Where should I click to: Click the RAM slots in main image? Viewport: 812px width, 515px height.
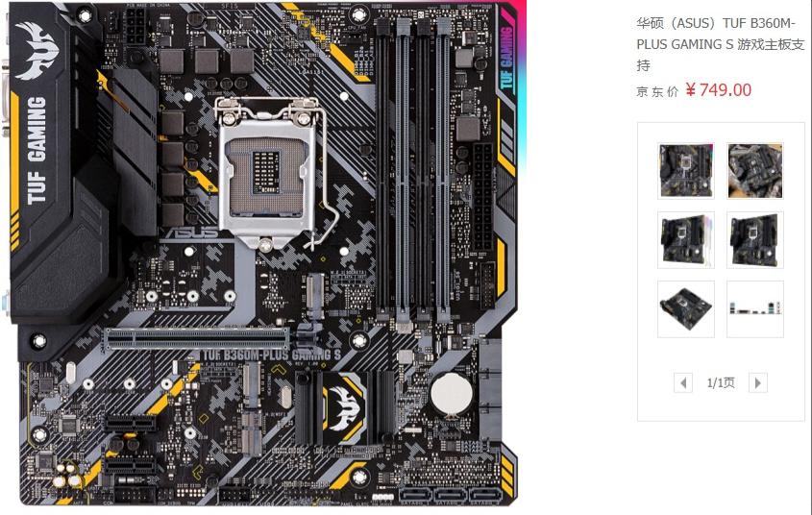coord(413,171)
